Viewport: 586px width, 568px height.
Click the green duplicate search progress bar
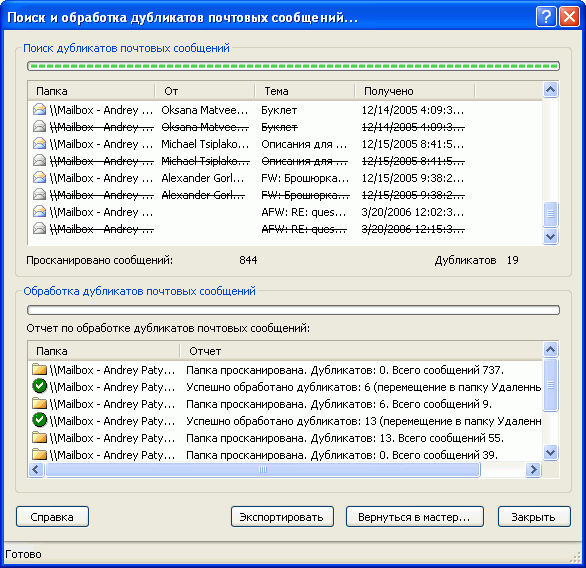pos(293,66)
